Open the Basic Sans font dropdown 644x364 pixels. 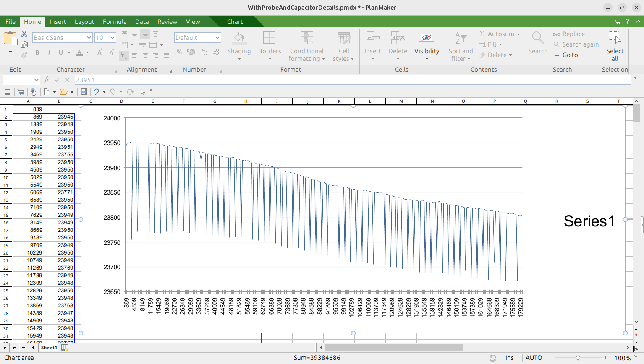[89, 38]
